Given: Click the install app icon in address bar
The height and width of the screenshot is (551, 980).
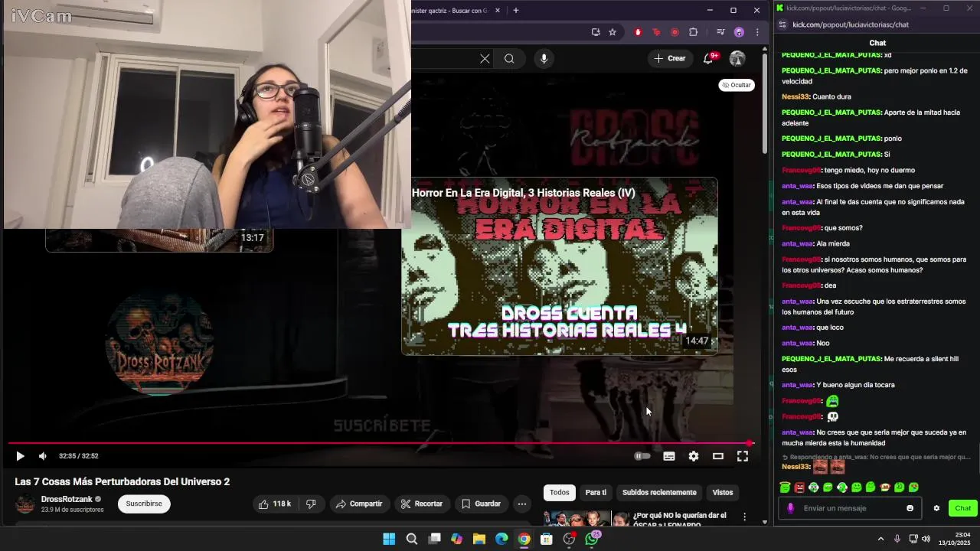Looking at the screenshot, I should 596,32.
